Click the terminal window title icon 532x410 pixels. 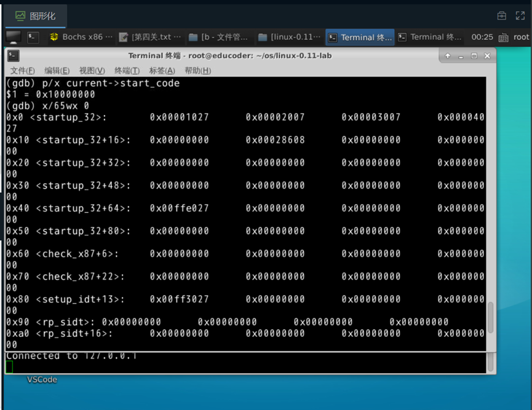pyautogui.click(x=14, y=56)
